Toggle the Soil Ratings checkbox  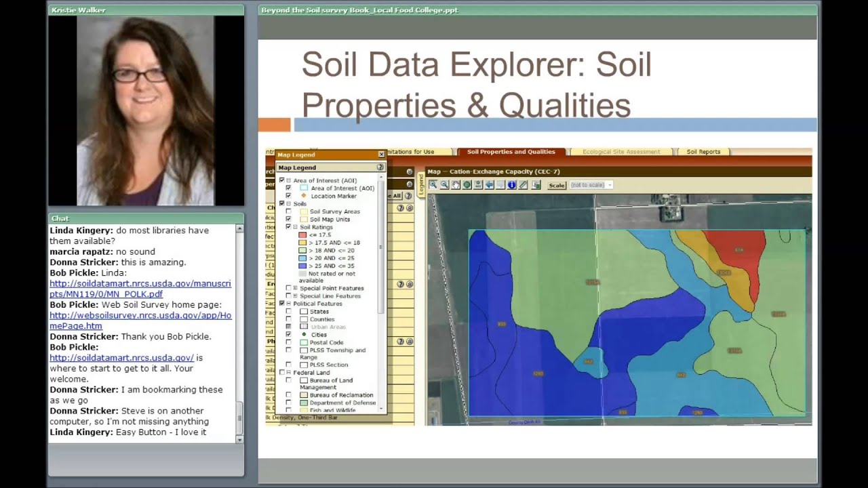click(288, 227)
